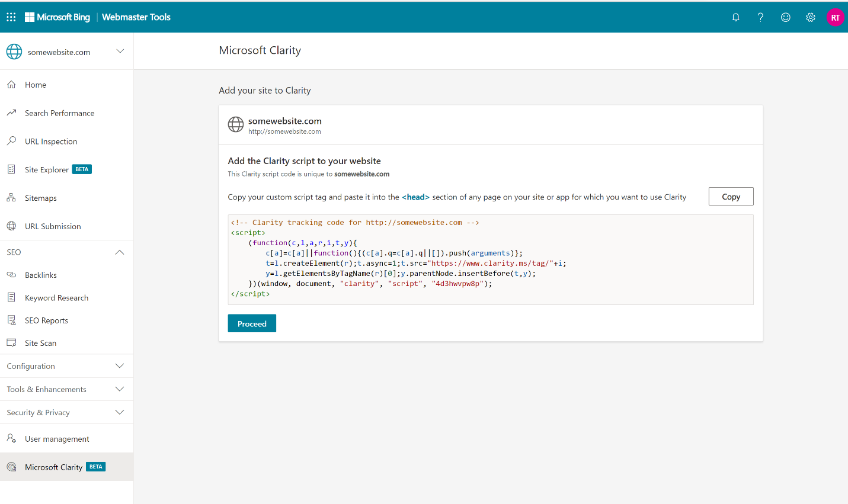This screenshot has height=504, width=848.
Task: Open URL Submission page
Action: (x=66, y=226)
